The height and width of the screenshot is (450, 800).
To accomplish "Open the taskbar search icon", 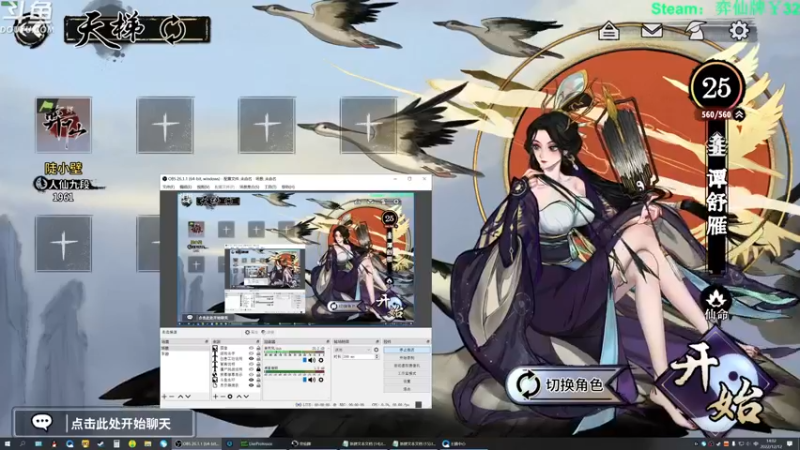I will pos(22,444).
